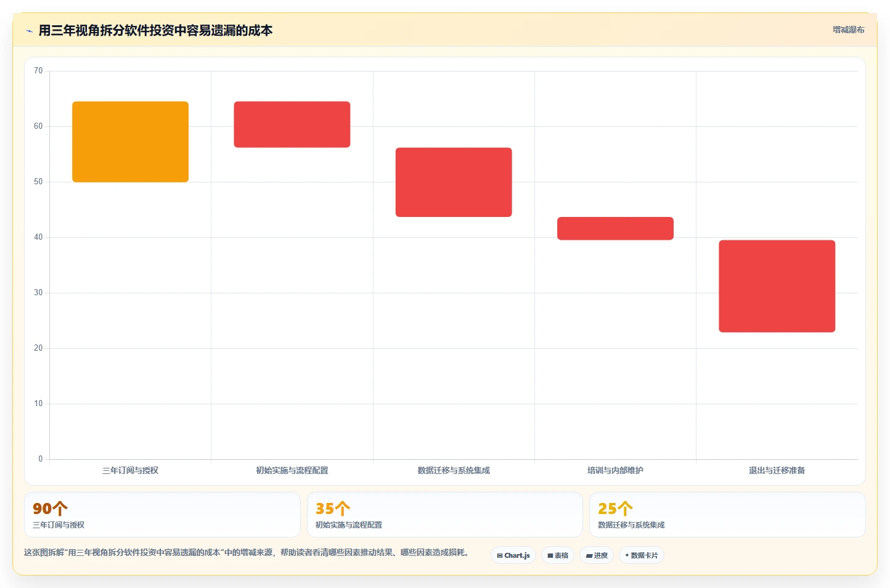The image size is (890, 588).
Task: Click the x-axis label 三年订阅与授权
Action: pos(130,470)
